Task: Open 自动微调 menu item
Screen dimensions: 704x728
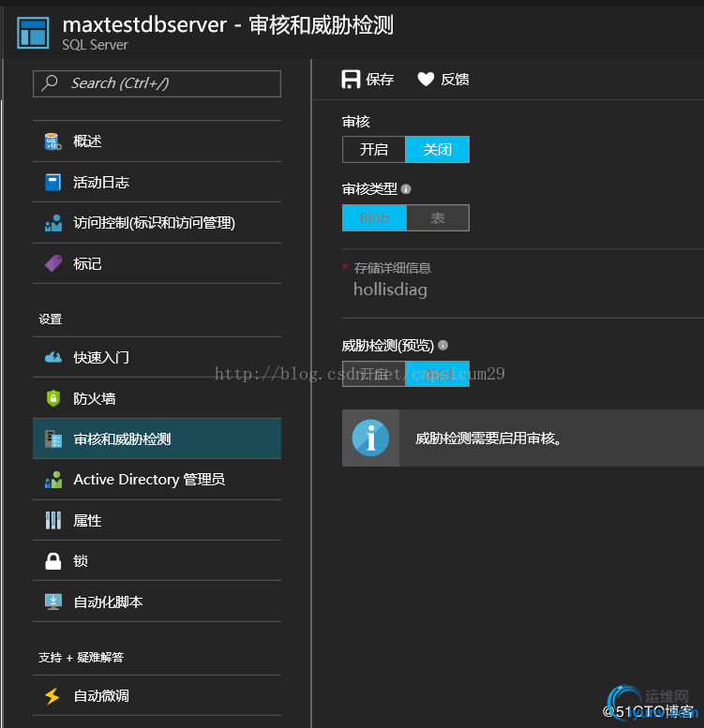Action: click(x=157, y=696)
